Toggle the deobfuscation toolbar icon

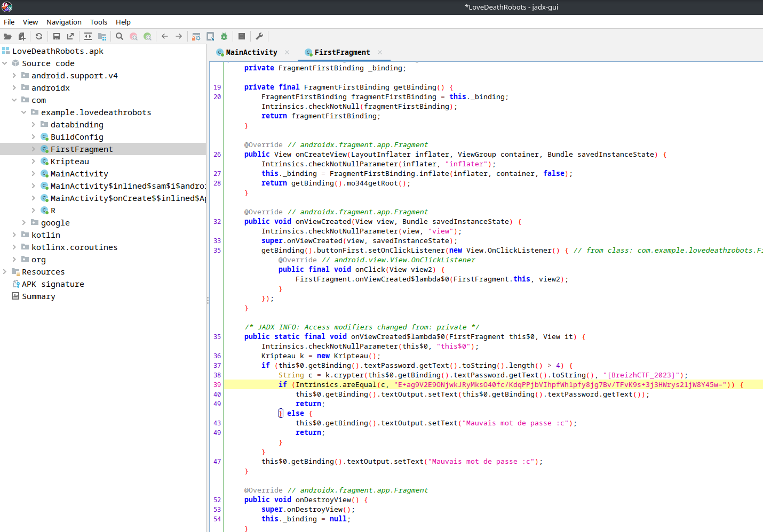[196, 36]
